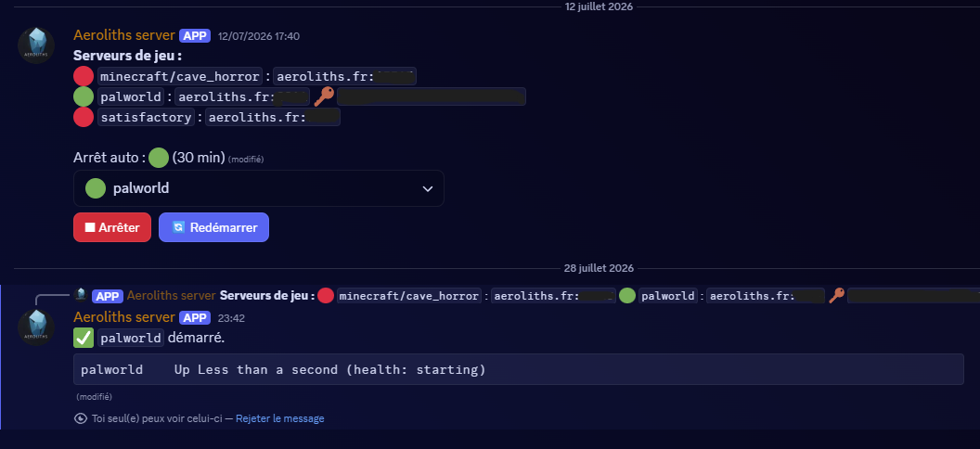The image size is (980, 449).
Task: Click the (modifié) label after 30 min
Action: pos(246,160)
